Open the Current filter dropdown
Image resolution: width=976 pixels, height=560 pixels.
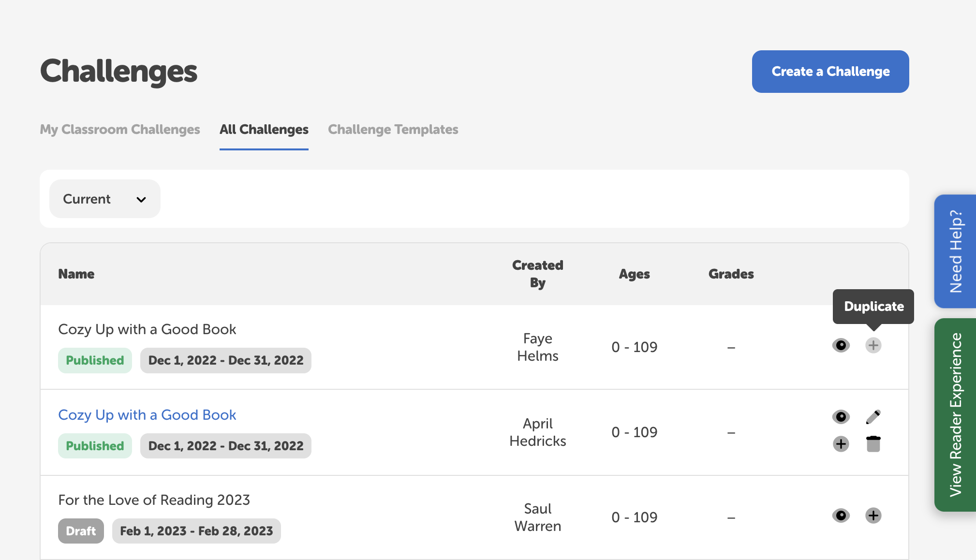[x=104, y=198]
